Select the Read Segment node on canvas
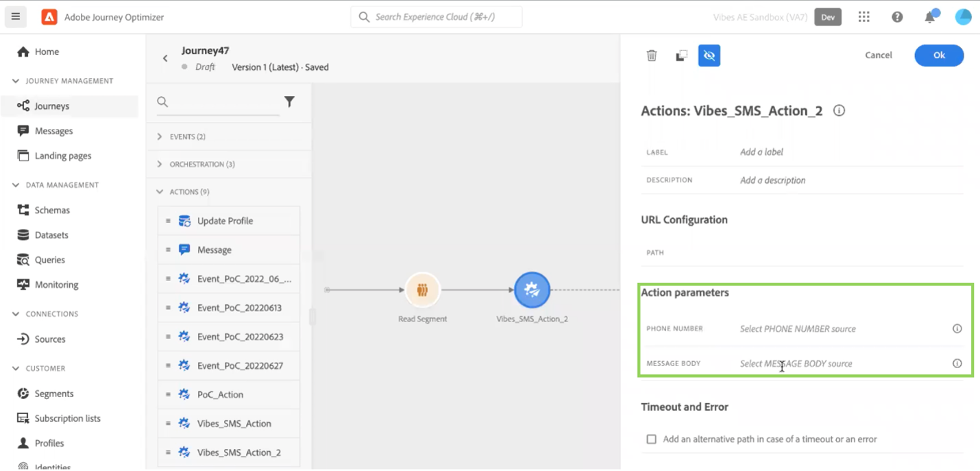The height and width of the screenshot is (471, 980). pos(422,290)
